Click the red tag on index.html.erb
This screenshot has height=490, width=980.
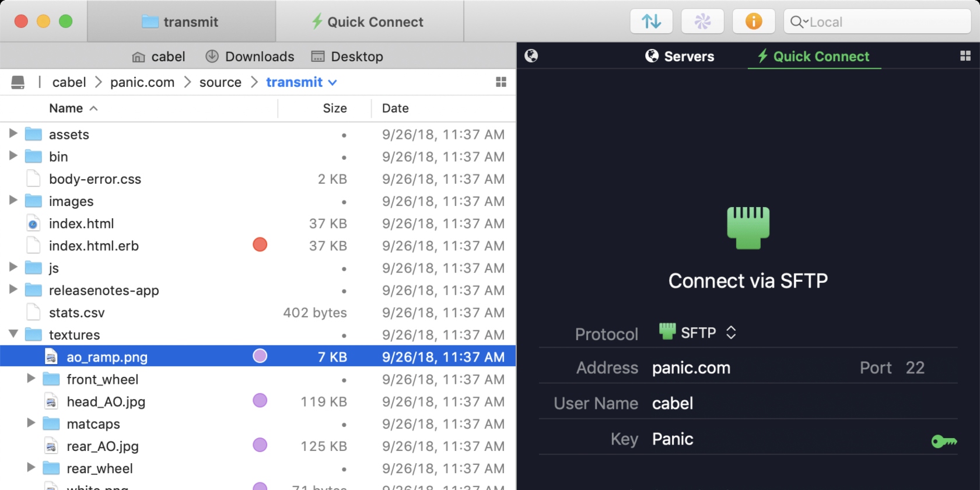pos(260,245)
